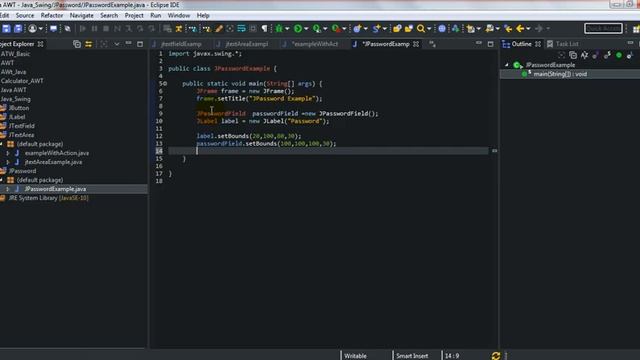Image resolution: width=640 pixels, height=360 pixels.
Task: Minimize the Project Explorer panel
Action: [128, 43]
